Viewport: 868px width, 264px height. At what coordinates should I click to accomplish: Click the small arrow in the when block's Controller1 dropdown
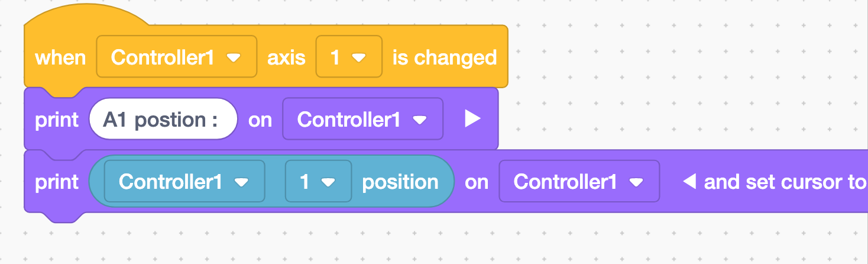[234, 58]
